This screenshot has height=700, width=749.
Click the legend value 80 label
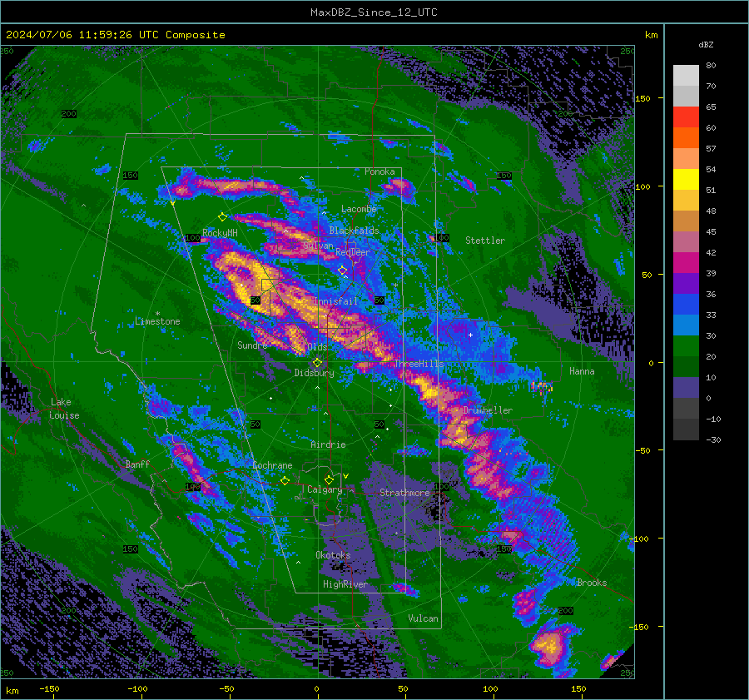pos(711,66)
